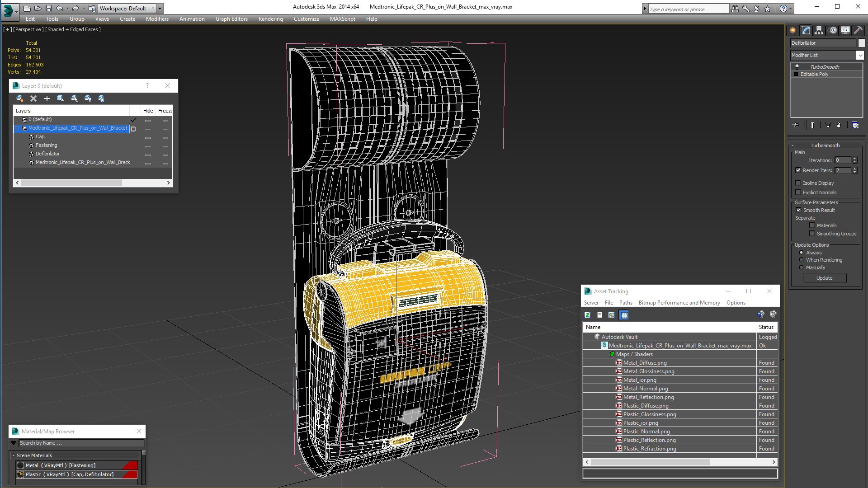Click Configure Modifier Sets icon

tap(855, 125)
